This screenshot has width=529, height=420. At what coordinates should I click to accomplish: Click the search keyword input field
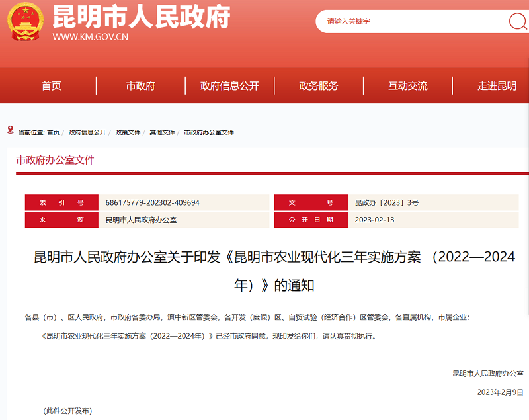point(413,21)
